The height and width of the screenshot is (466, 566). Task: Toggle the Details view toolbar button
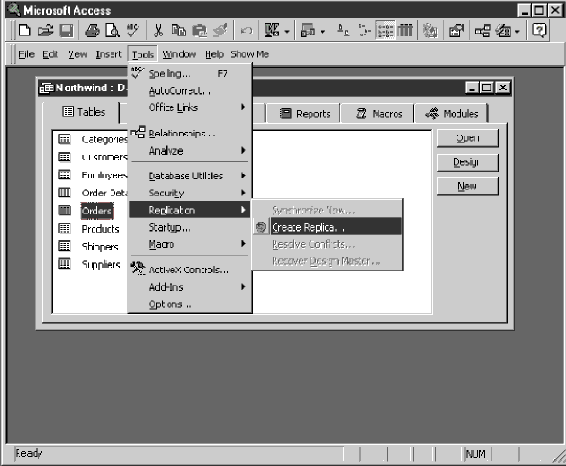pos(405,31)
